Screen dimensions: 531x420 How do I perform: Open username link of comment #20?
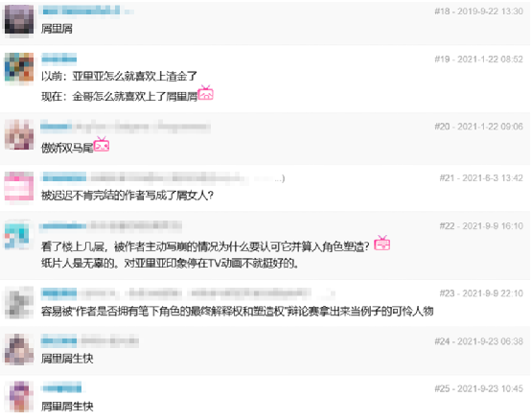coord(57,127)
